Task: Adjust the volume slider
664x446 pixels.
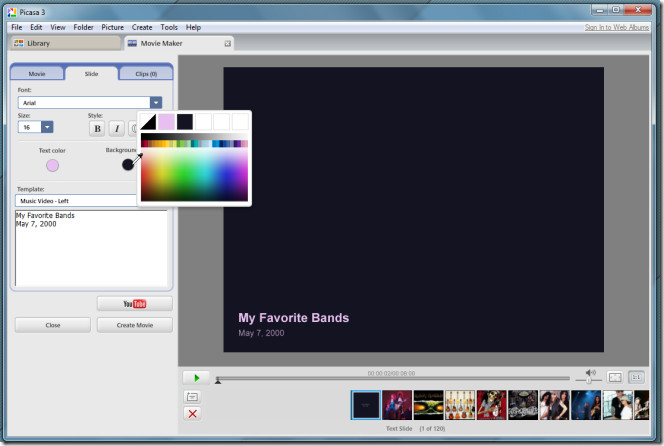Action: pyautogui.click(x=589, y=380)
